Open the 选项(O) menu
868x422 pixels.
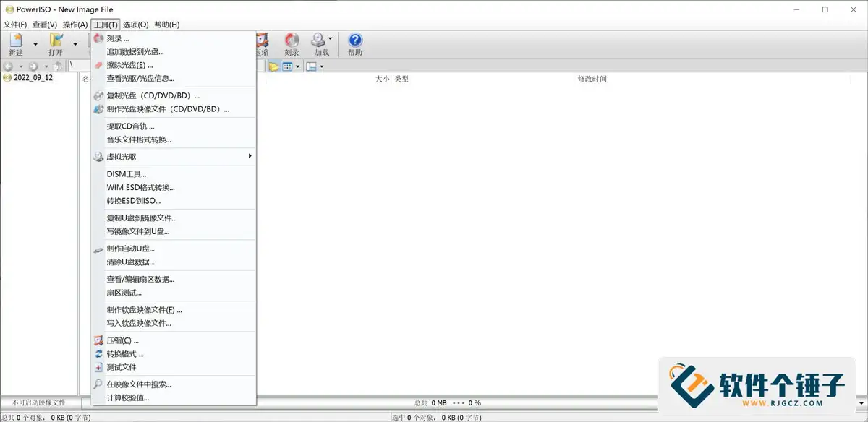click(135, 25)
